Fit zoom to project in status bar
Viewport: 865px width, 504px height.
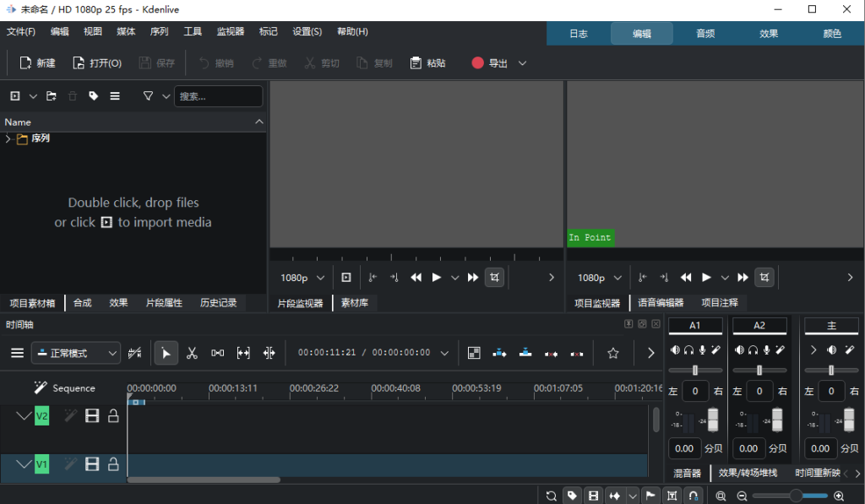click(x=721, y=496)
